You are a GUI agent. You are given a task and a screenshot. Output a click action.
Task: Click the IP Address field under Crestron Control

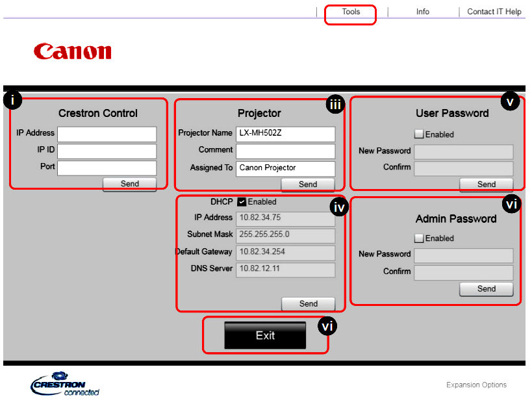click(107, 134)
